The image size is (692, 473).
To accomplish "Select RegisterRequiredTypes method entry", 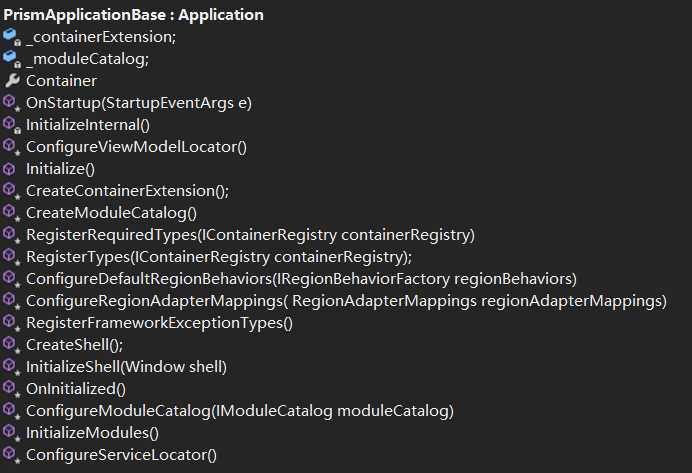I will [250, 235].
